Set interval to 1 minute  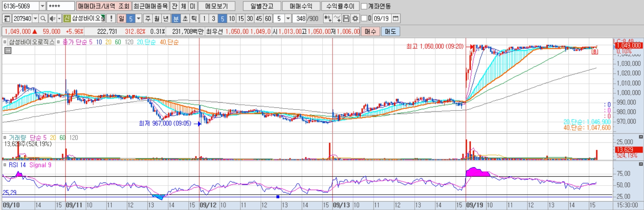tap(204, 18)
